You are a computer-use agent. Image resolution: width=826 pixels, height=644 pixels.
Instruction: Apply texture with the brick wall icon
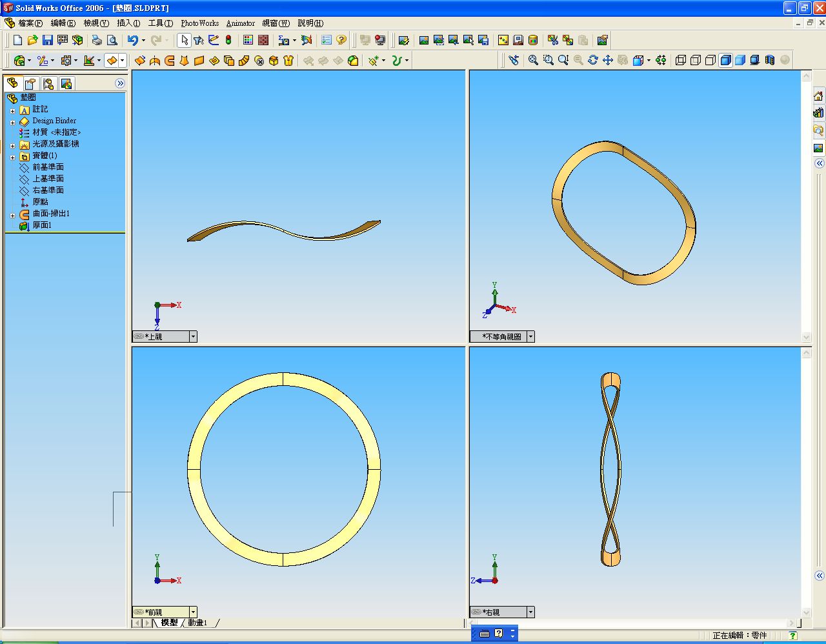tap(263, 40)
